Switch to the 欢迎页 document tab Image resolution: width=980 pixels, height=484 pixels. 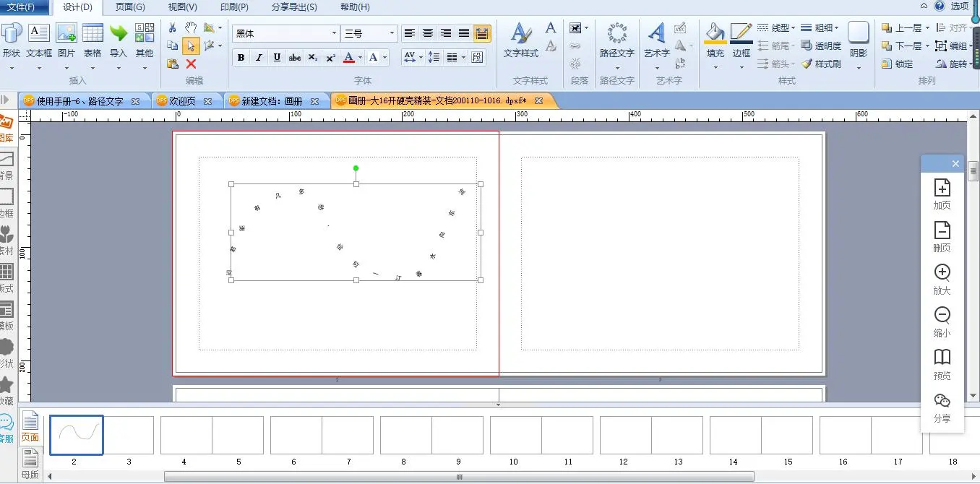pyautogui.click(x=182, y=102)
